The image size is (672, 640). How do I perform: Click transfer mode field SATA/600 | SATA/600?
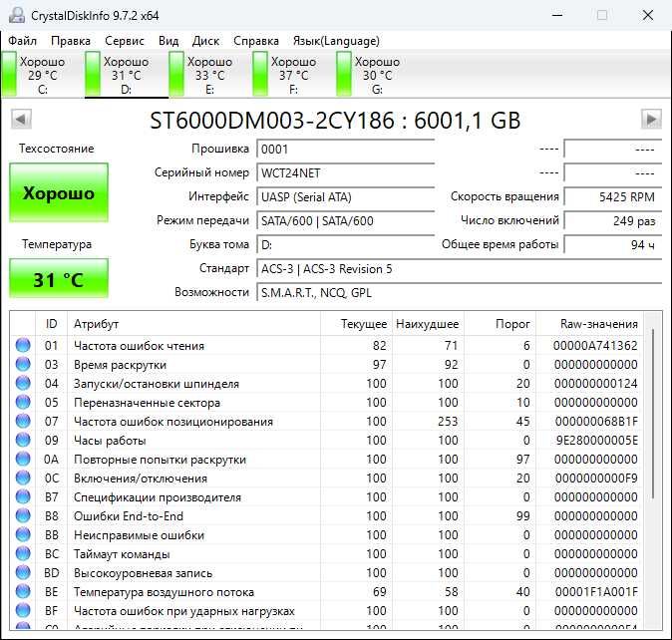pyautogui.click(x=345, y=221)
